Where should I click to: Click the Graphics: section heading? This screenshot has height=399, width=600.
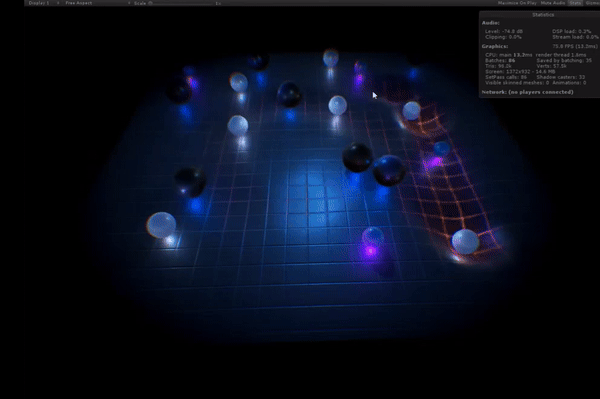pyautogui.click(x=495, y=46)
